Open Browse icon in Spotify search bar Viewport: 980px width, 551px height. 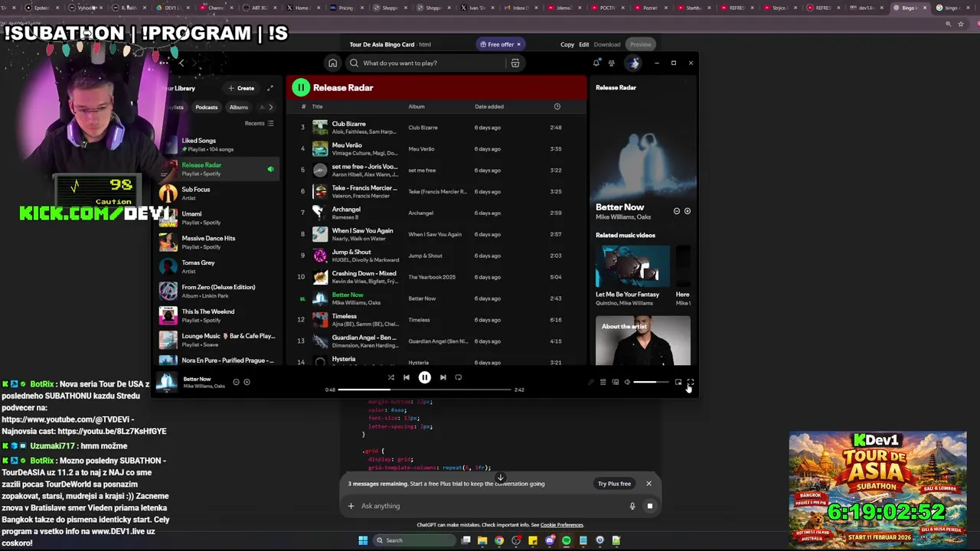[515, 63]
